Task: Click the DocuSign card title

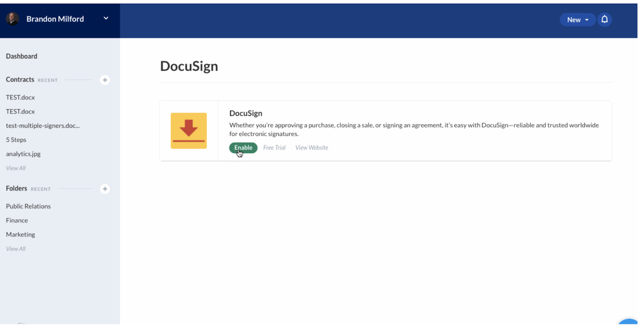Action: pos(246,113)
